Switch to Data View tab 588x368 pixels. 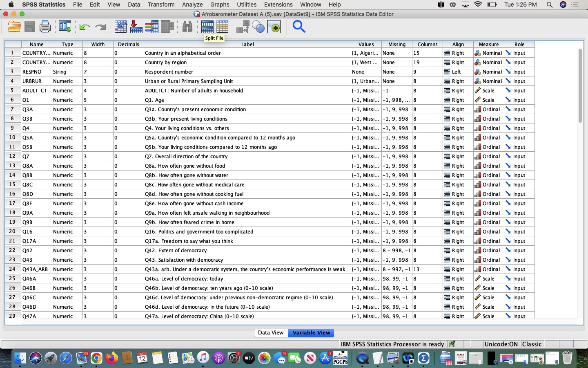271,333
